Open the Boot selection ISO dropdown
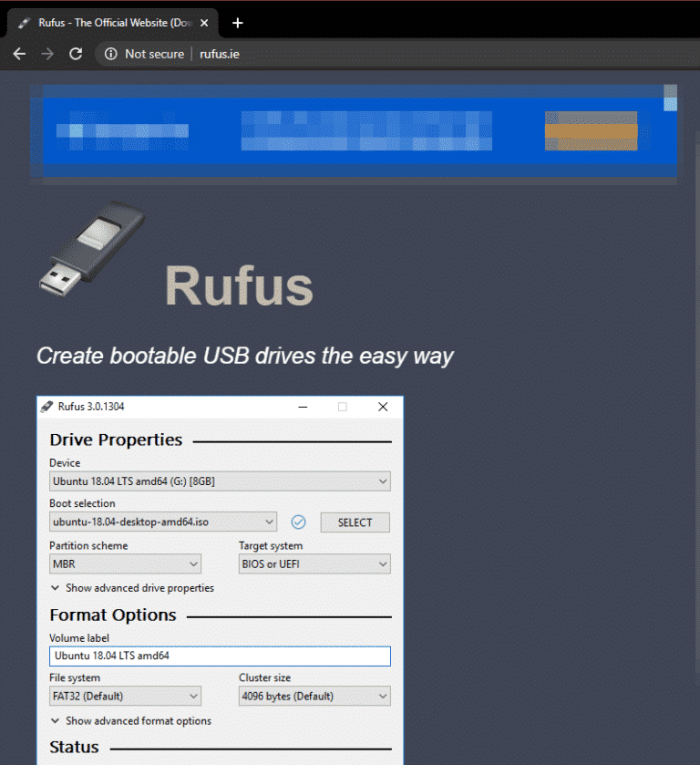This screenshot has width=700, height=765. tap(163, 522)
